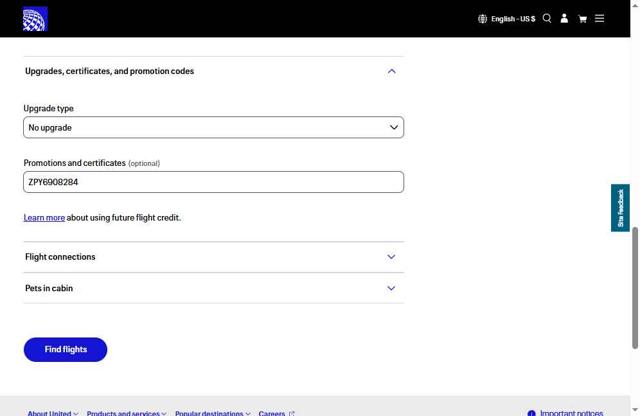640x416 pixels.
Task: Open the About United footer menu
Action: point(53,413)
